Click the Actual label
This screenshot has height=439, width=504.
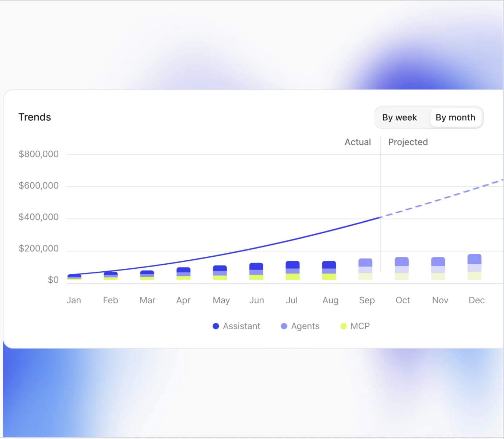click(x=358, y=142)
